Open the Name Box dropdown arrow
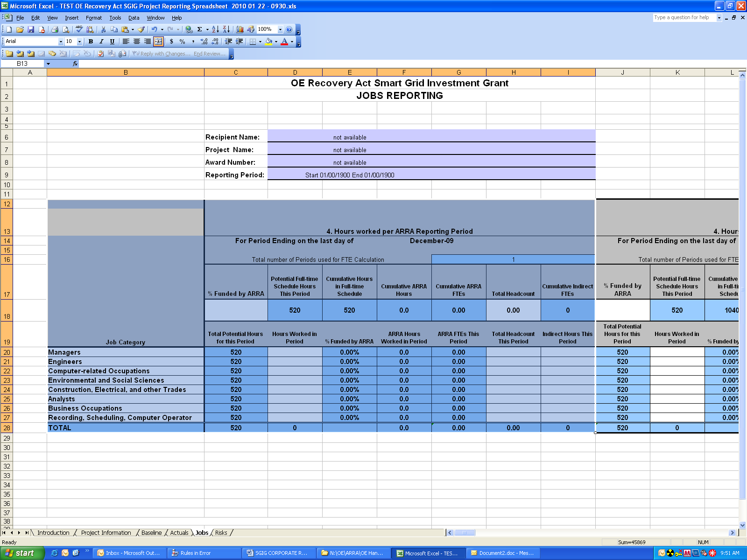747x560 pixels. (x=48, y=63)
